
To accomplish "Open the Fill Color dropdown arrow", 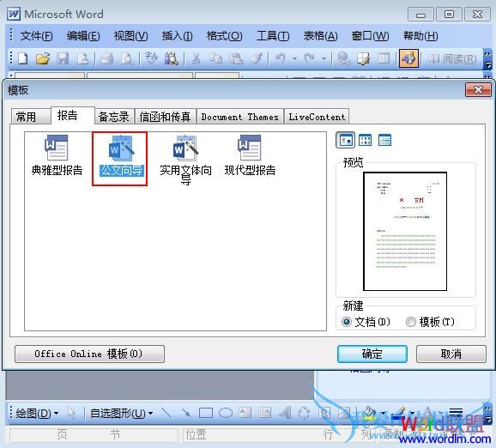I will click(383, 413).
